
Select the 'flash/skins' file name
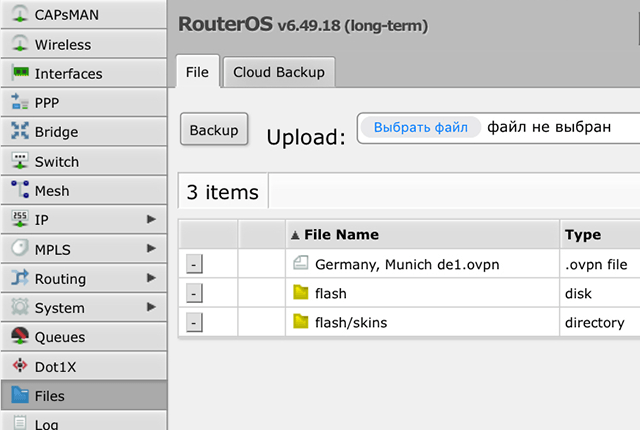point(351,322)
